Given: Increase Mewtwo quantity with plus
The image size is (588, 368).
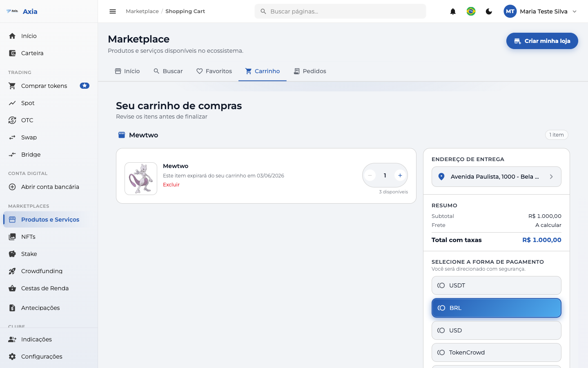Looking at the screenshot, I should (x=400, y=175).
